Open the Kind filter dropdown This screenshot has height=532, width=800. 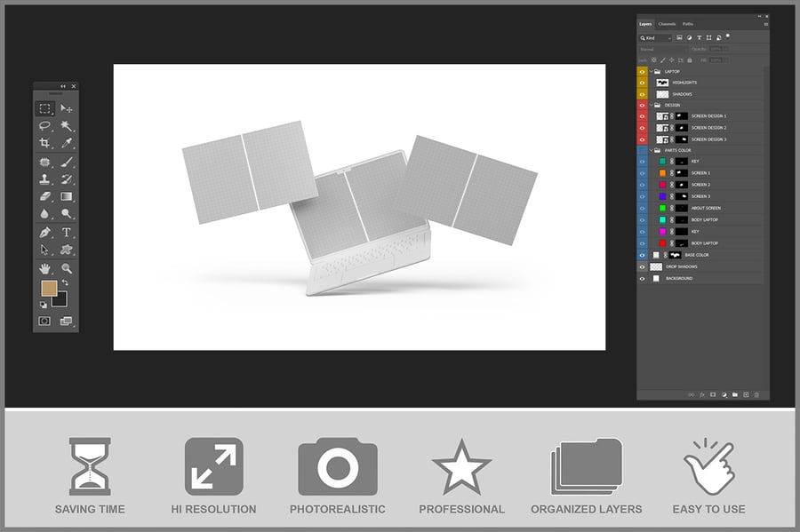click(x=656, y=38)
